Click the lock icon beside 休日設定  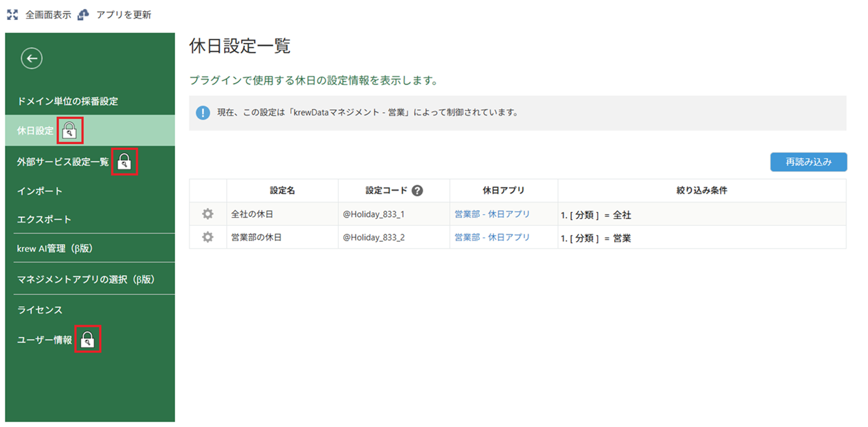point(70,131)
